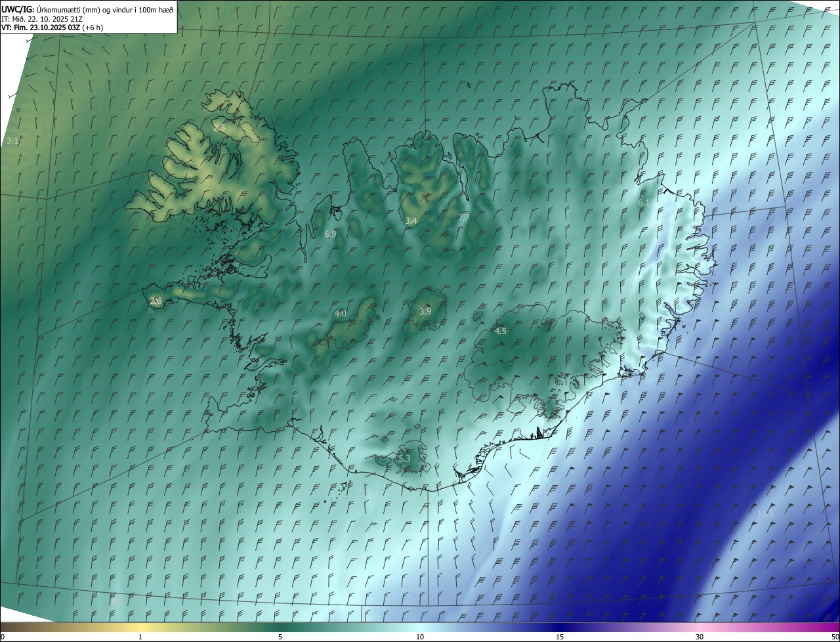Click the legend label 15
Image resolution: width=840 pixels, height=642 pixels.
click(x=560, y=637)
